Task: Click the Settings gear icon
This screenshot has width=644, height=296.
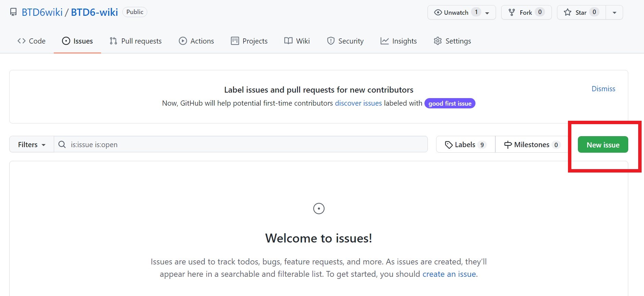Action: point(437,41)
